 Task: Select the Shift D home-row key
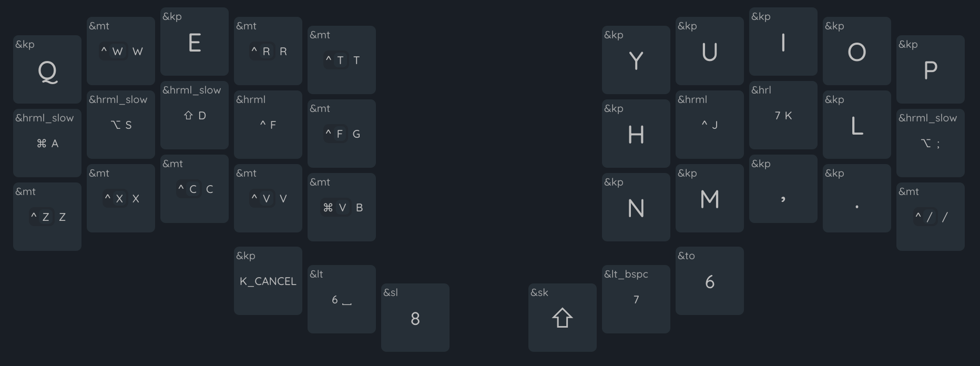pyautogui.click(x=195, y=115)
